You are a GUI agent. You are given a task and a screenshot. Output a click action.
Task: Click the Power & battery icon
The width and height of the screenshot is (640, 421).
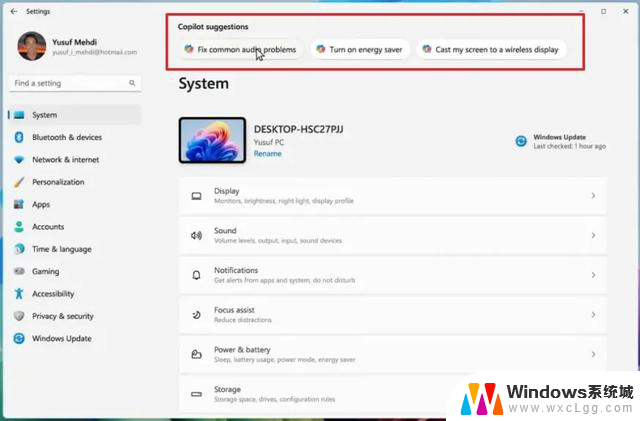point(196,354)
